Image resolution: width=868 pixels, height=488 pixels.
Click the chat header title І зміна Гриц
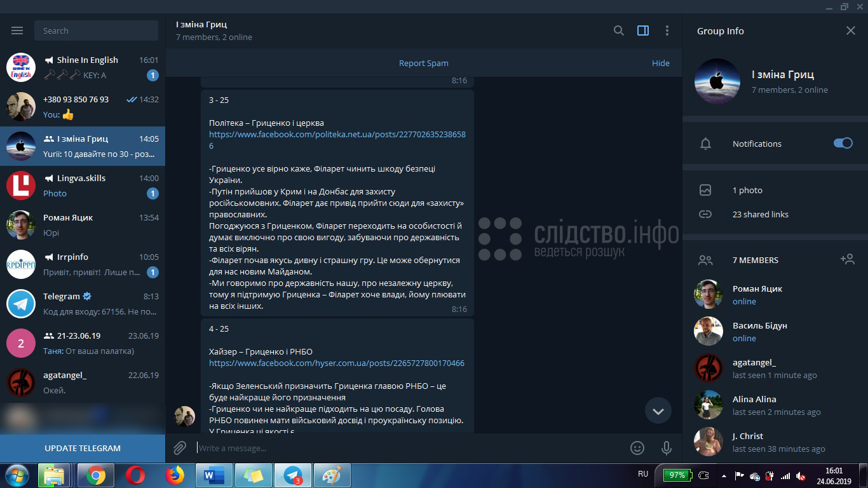click(201, 24)
